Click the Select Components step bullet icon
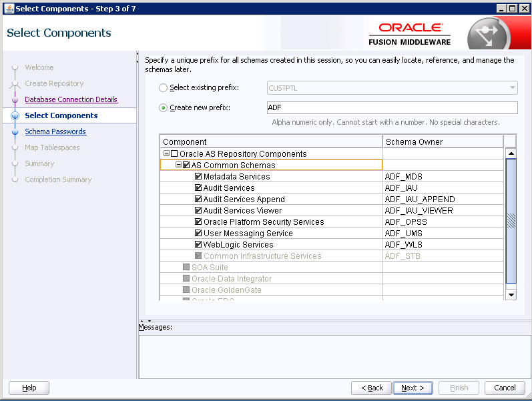Screen dimensions: 532x401 point(15,115)
